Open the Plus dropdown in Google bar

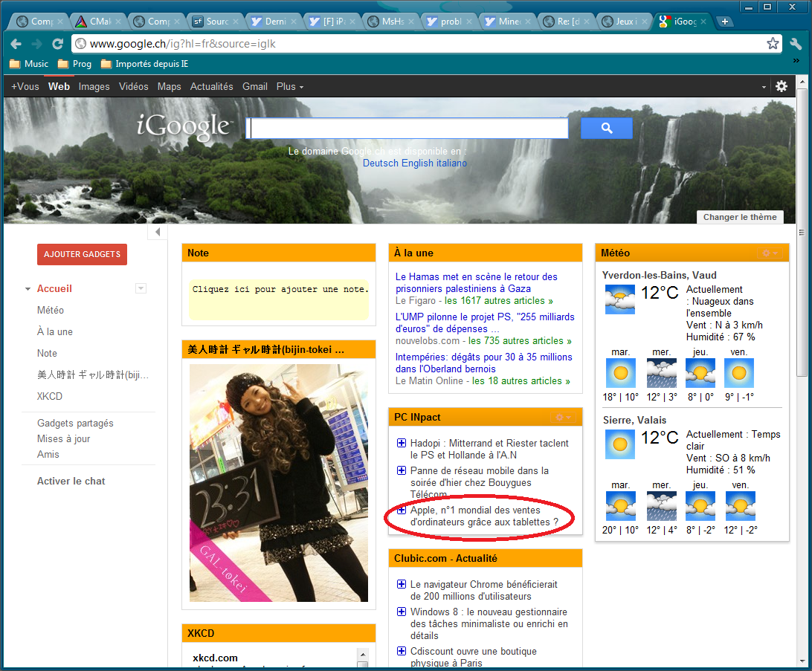pos(289,86)
